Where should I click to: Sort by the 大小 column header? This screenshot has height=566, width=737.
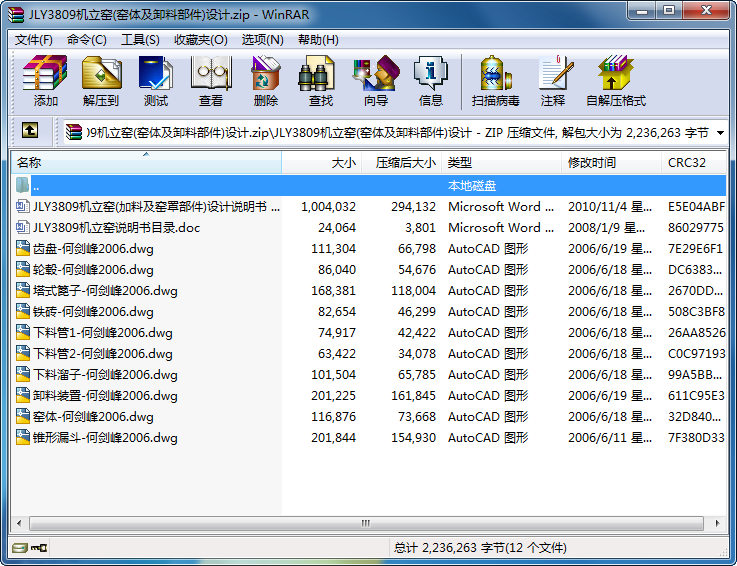[x=321, y=163]
